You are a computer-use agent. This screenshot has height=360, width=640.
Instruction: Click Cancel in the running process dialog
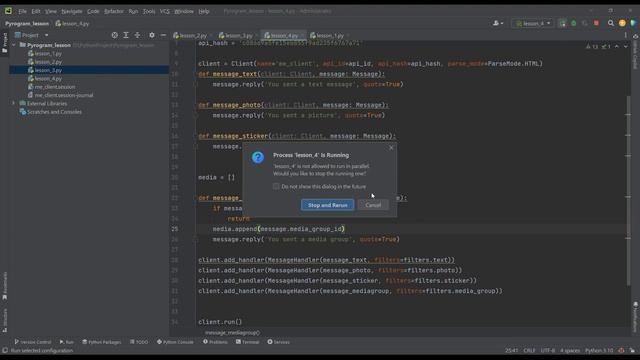(373, 205)
